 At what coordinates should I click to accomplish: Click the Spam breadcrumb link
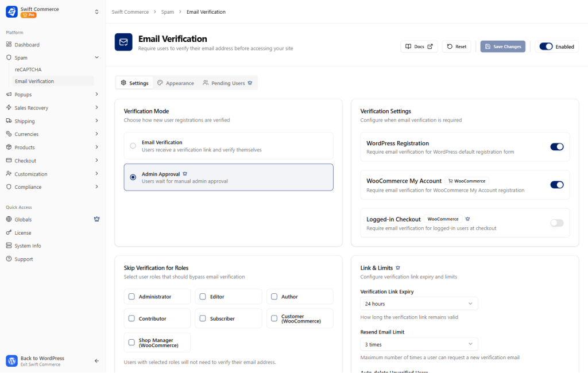[x=168, y=12]
